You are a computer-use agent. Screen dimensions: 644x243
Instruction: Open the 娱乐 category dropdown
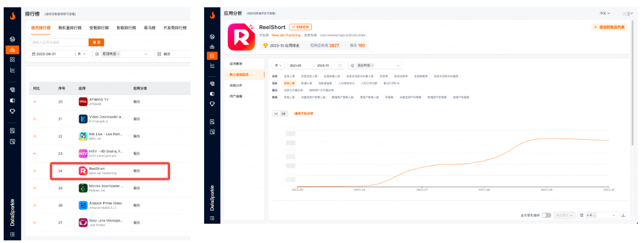coord(173,54)
